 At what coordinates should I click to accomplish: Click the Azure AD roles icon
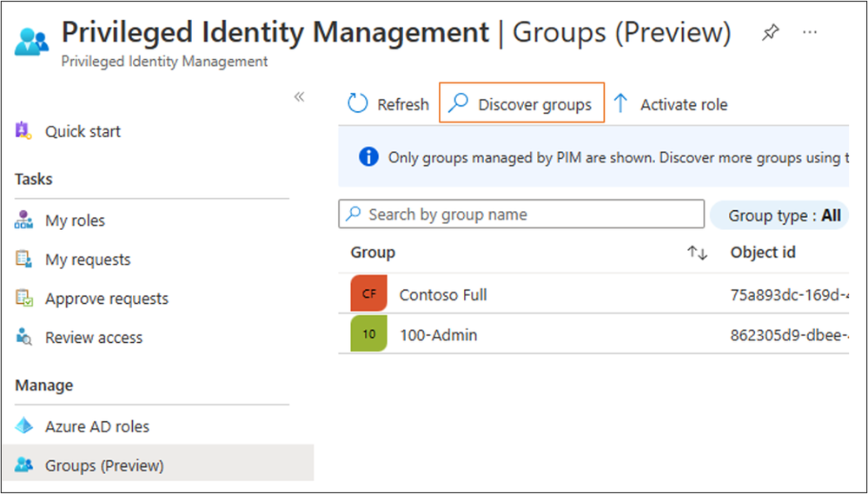(23, 426)
